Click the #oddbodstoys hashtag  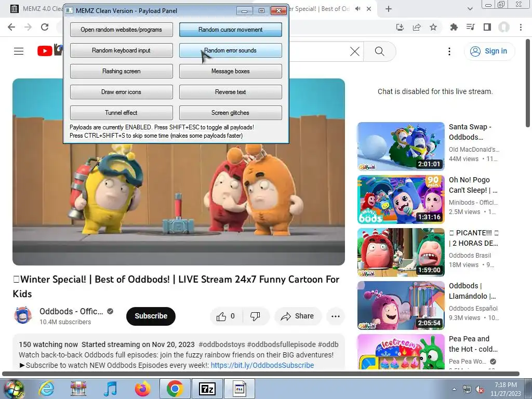point(221,344)
